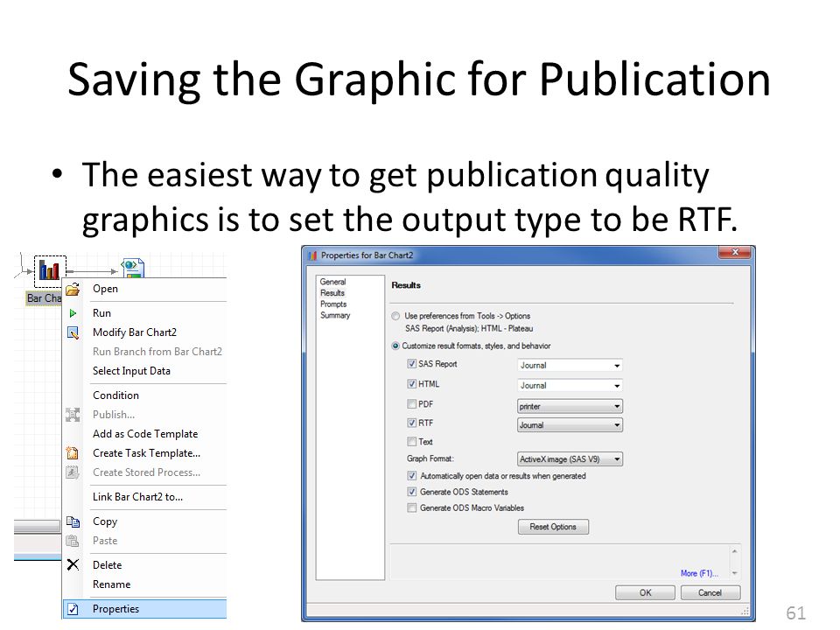Screen dimensions: 840x630
Task: Select General in the properties list
Action: 332,282
